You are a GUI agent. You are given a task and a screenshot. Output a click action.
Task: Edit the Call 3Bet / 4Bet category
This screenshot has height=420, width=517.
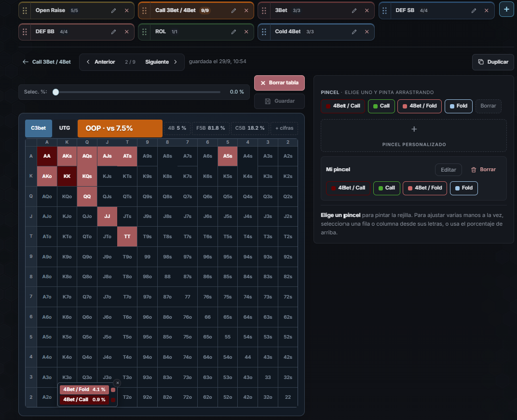click(233, 11)
